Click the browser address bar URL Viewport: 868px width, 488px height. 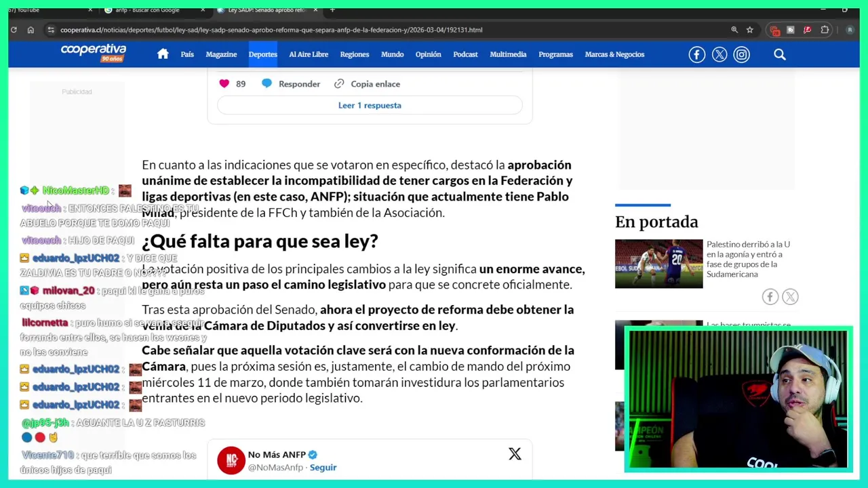point(271,30)
